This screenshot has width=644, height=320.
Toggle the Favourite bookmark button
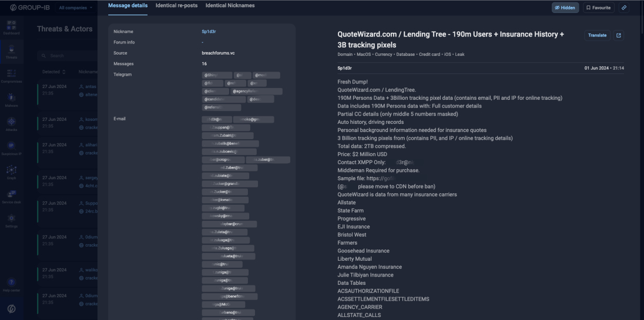pyautogui.click(x=598, y=8)
